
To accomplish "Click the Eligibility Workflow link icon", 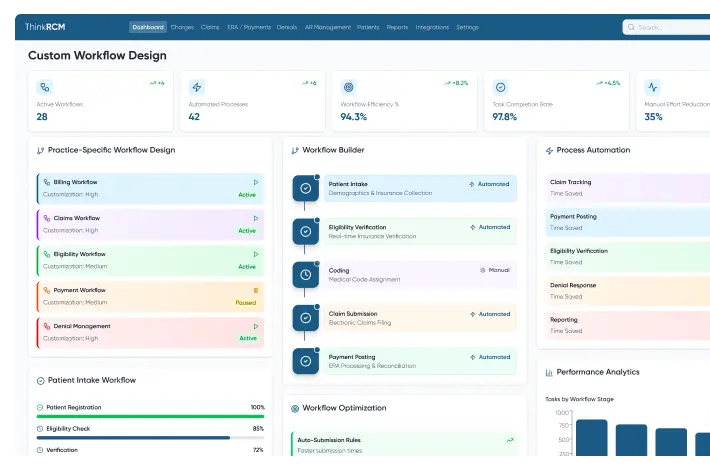I will 47,254.
